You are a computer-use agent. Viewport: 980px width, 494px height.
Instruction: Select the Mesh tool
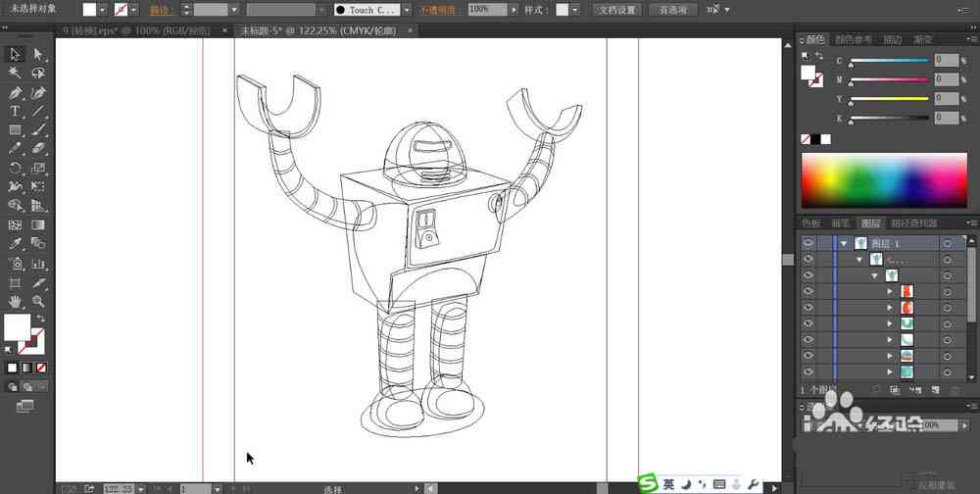15,224
